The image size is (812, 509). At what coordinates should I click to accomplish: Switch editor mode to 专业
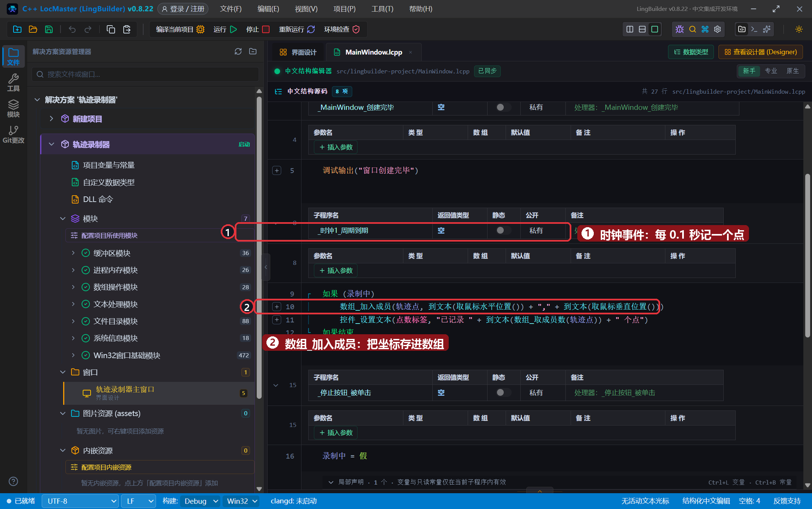[771, 71]
